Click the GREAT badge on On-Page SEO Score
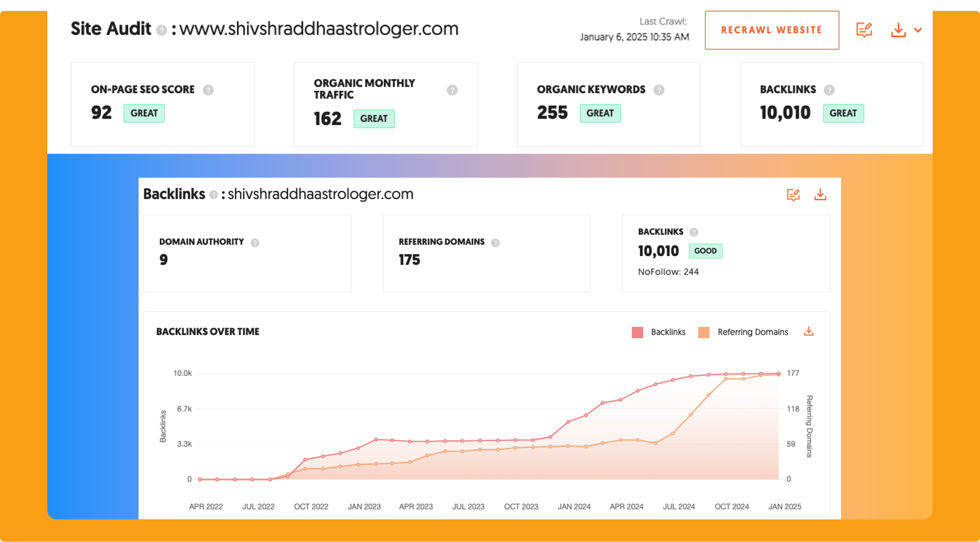Screen dimensions: 980x542 pyautogui.click(x=144, y=113)
